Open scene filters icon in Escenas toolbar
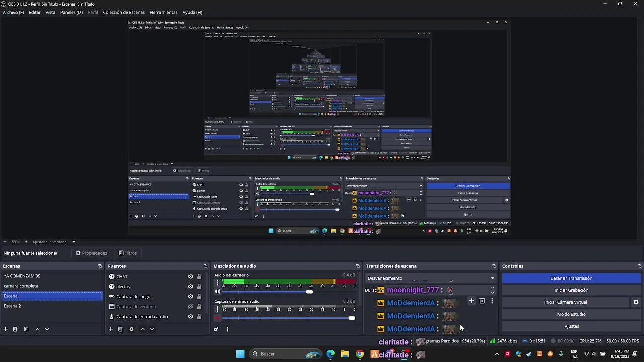Viewport: 644px width, 362px height. point(26,329)
